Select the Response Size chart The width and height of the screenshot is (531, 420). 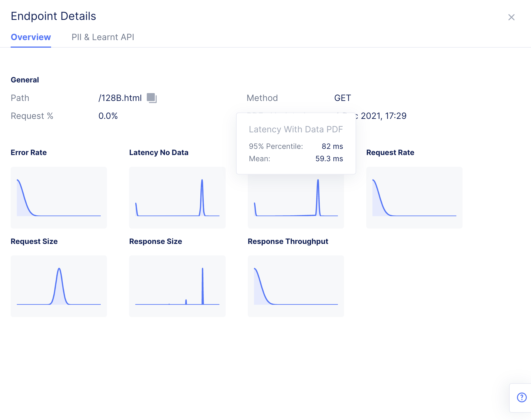click(x=177, y=286)
